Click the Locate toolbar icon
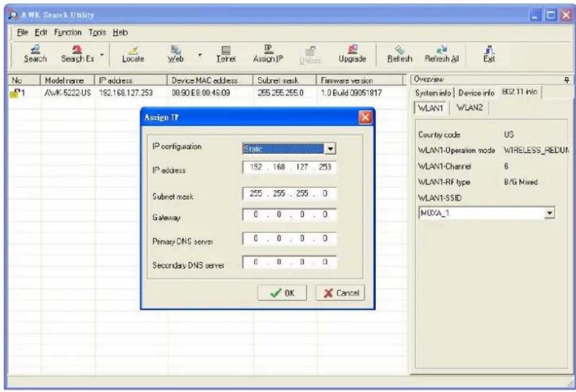576x392 pixels. [x=133, y=54]
